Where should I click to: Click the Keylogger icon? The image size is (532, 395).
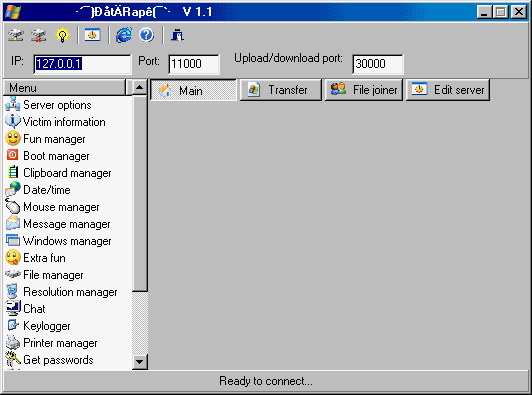tap(13, 325)
